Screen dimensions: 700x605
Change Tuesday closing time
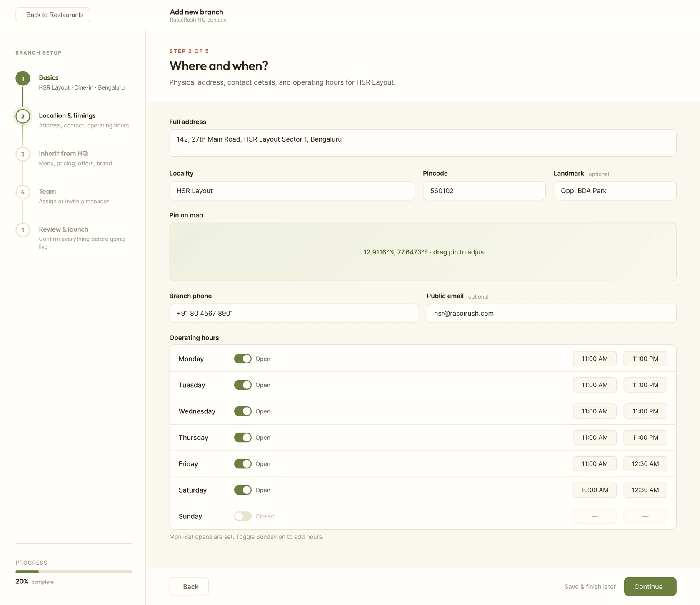[x=645, y=385]
